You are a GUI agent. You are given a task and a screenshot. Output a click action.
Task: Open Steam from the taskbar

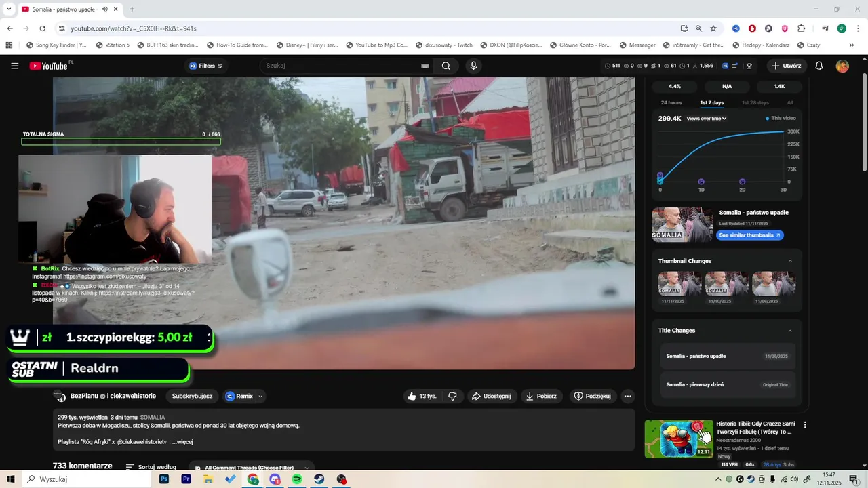point(319,479)
